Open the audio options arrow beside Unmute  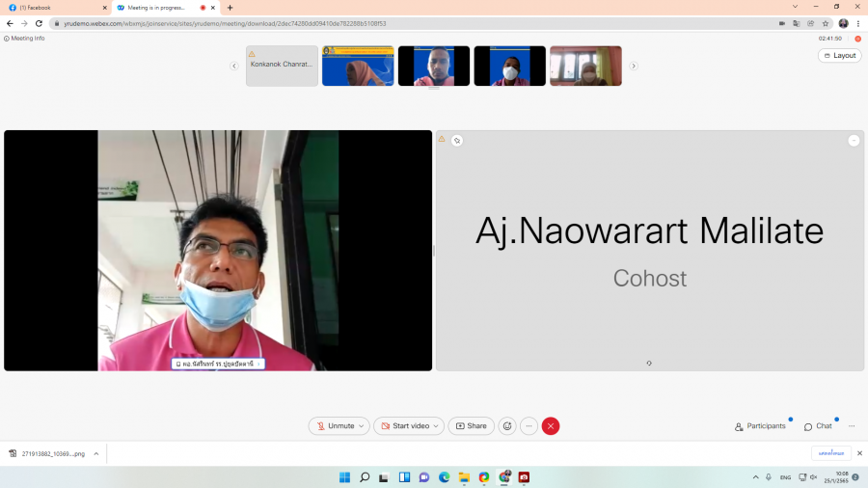(x=362, y=426)
